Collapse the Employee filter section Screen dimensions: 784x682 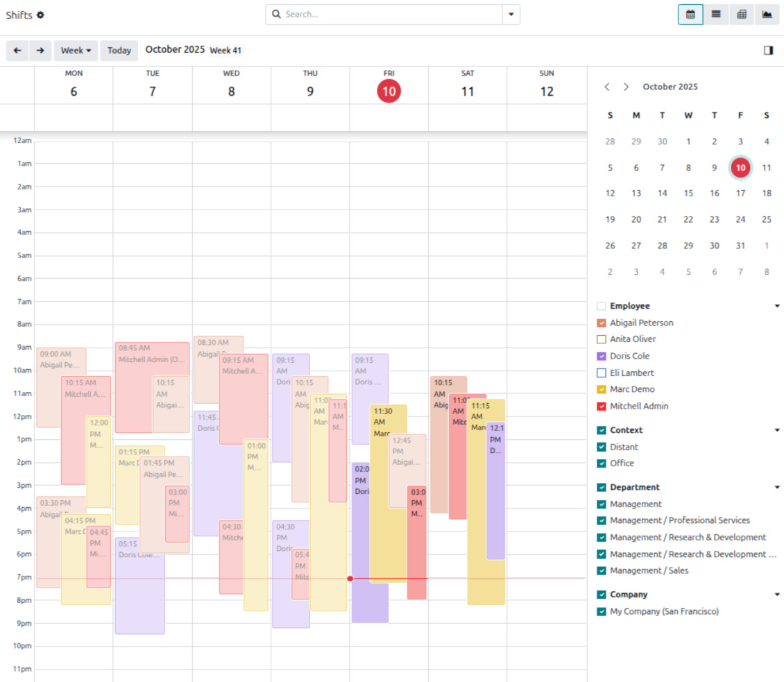[777, 306]
